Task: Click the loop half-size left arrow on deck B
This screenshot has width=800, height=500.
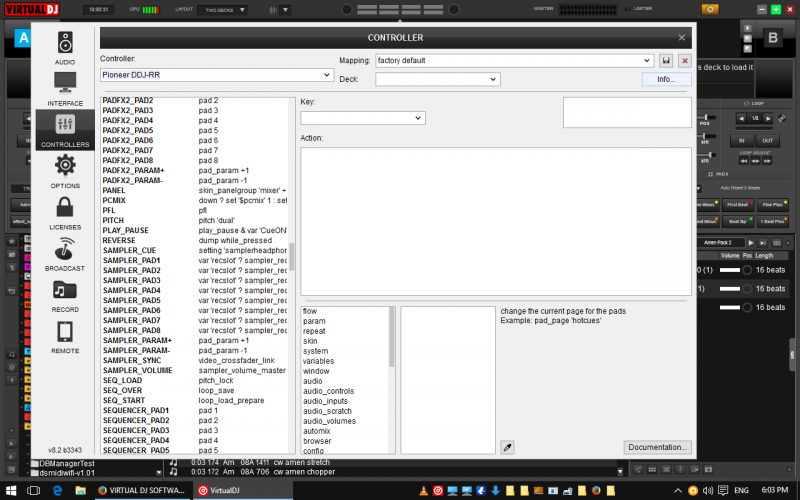Action: [x=741, y=118]
